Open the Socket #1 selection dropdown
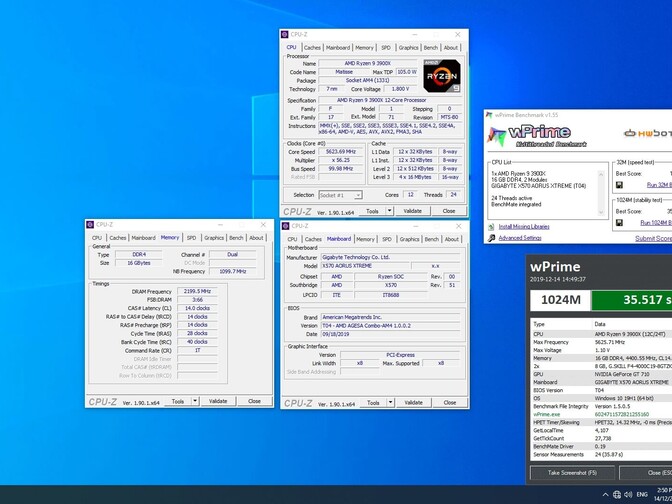672x504 pixels. [x=341, y=195]
